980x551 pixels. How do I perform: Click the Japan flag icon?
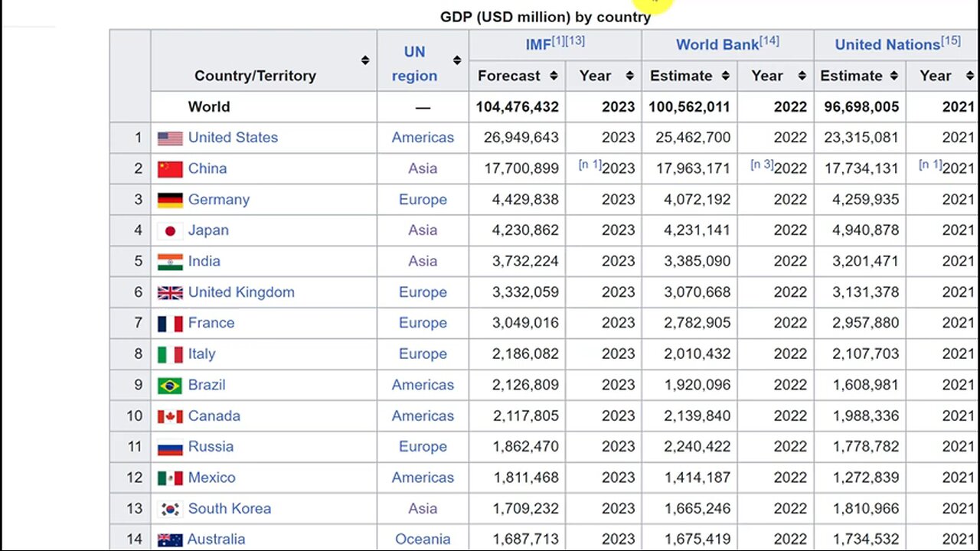tap(170, 231)
